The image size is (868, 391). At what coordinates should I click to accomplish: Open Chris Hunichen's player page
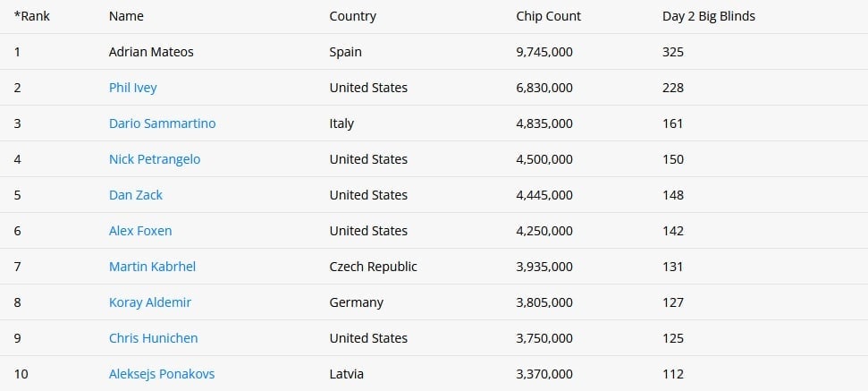[153, 338]
